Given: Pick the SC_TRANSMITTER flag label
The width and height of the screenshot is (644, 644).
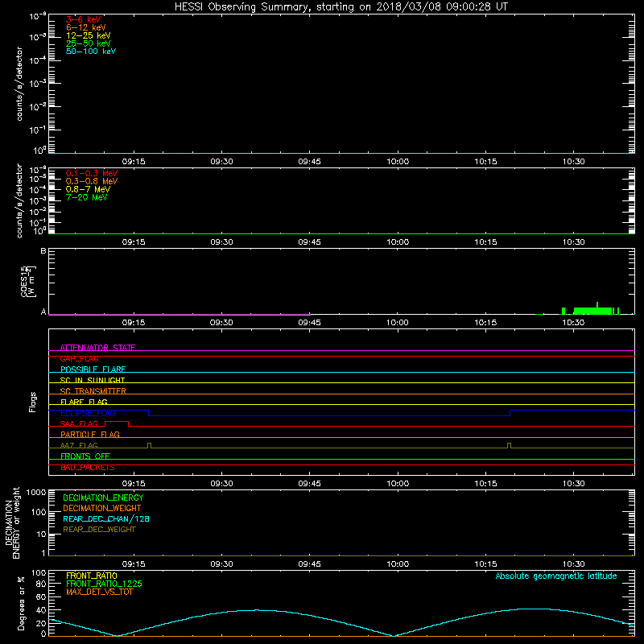Looking at the screenshot, I should pos(93,391).
